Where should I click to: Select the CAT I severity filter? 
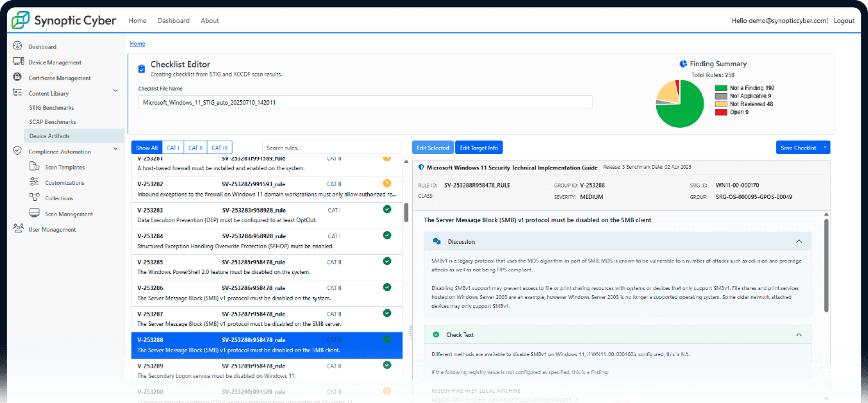173,148
